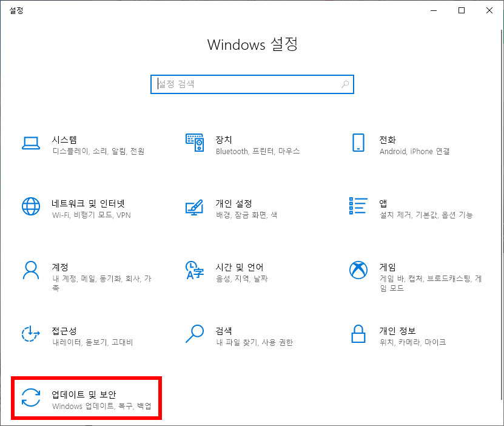This screenshot has width=504, height=426.
Task: Click the text Bluetooth, 프린터, 마우스
Action: click(258, 152)
